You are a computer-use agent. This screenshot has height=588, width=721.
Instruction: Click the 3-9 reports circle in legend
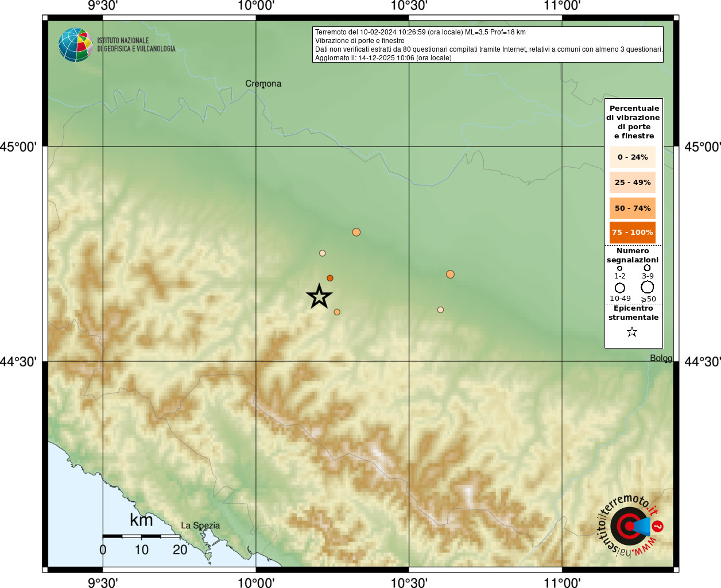click(x=648, y=268)
